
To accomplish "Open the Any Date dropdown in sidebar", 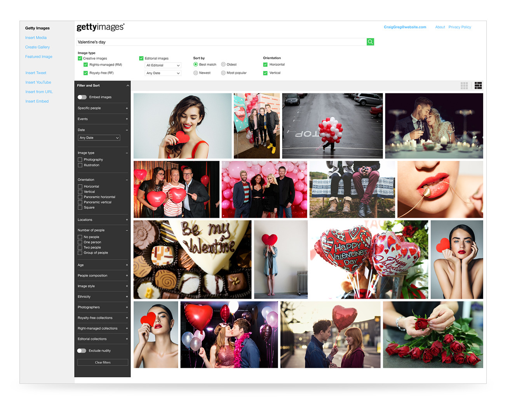I will pyautogui.click(x=99, y=138).
